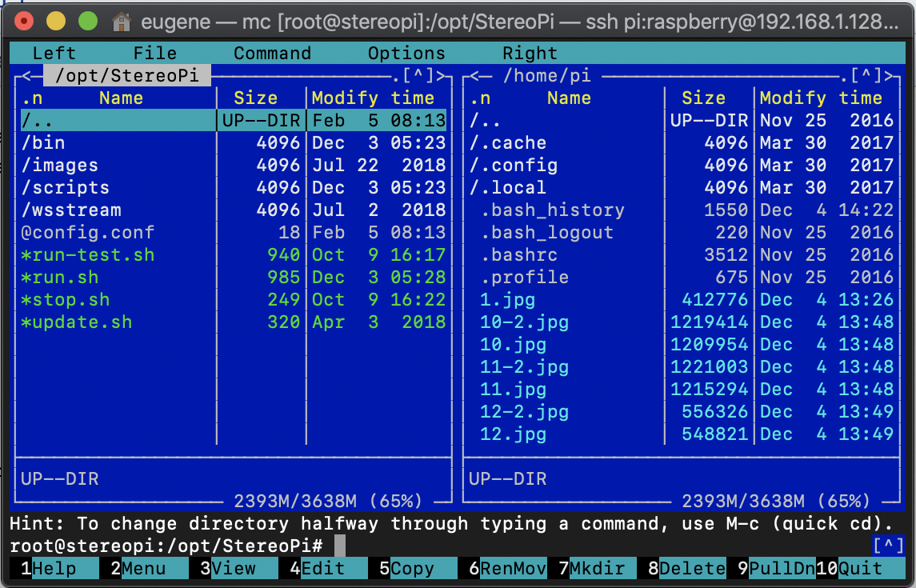
Task: Sort right panel by Size column
Action: tap(703, 98)
